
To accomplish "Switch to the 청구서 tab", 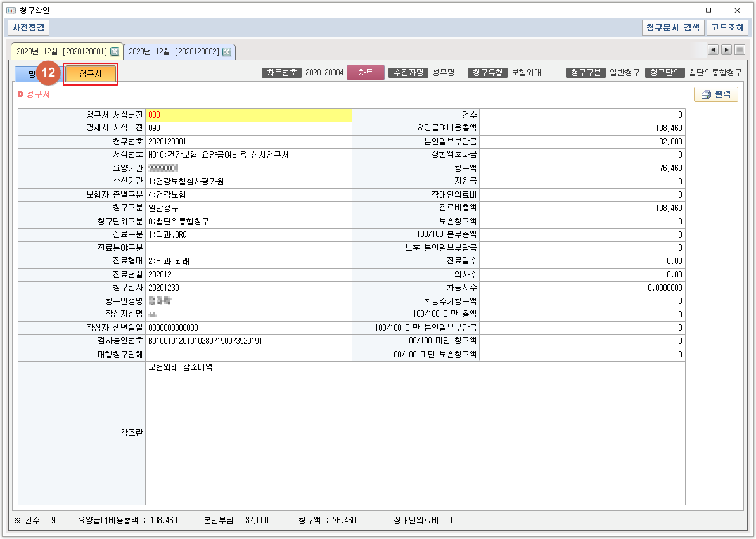I will pos(91,74).
